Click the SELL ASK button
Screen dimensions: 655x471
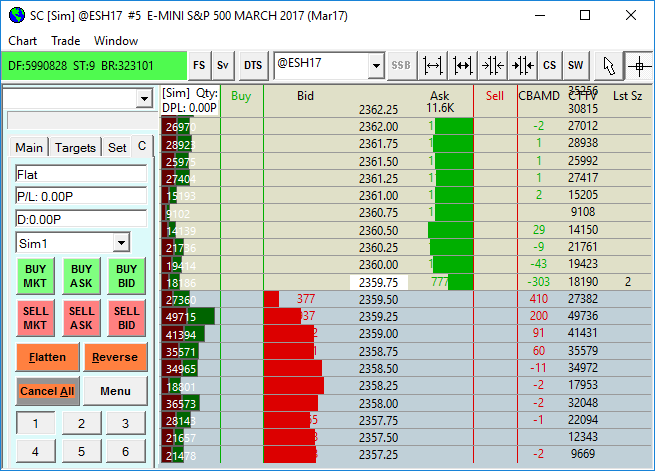pos(81,318)
